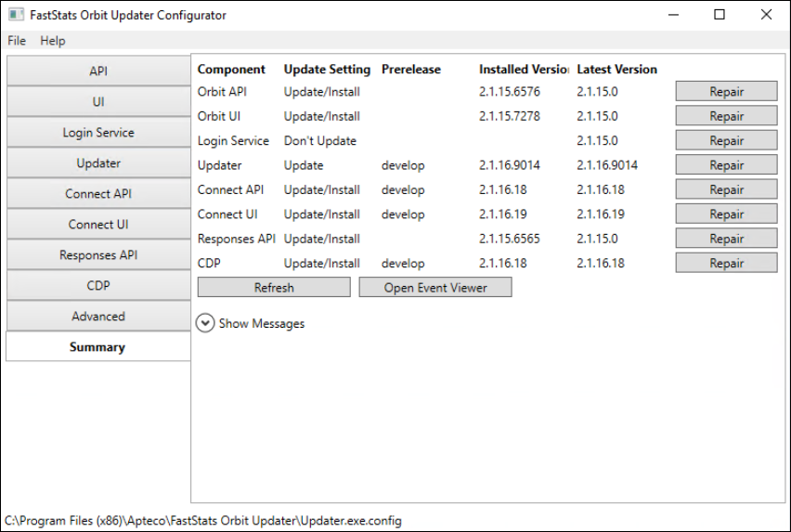Image resolution: width=791 pixels, height=532 pixels.
Task: Click Update setting in Updater row
Action: (x=304, y=165)
